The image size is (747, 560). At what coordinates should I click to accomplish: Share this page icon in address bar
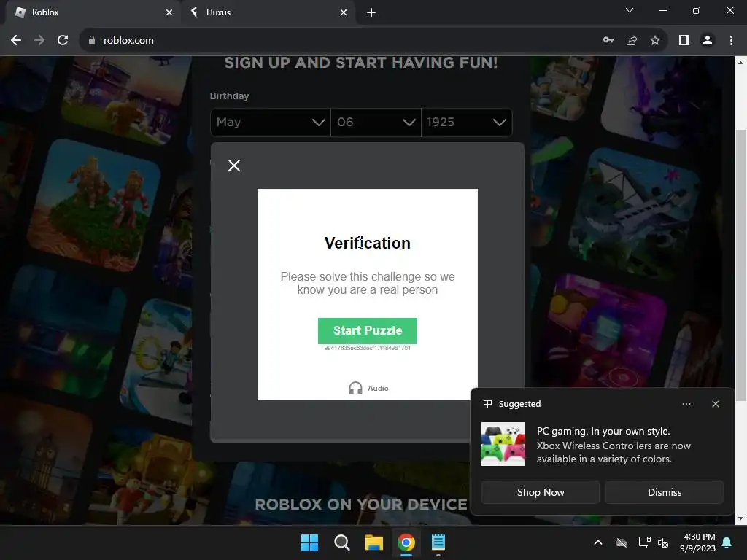pyautogui.click(x=632, y=41)
